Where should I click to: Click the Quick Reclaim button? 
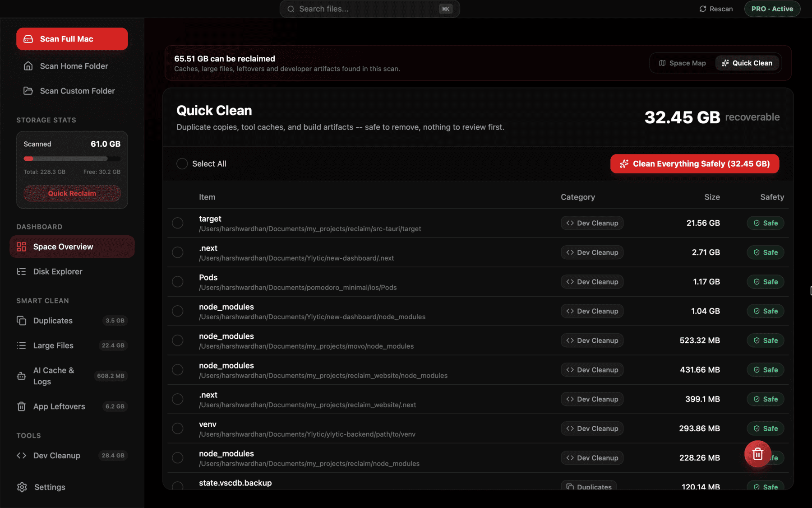coord(72,193)
